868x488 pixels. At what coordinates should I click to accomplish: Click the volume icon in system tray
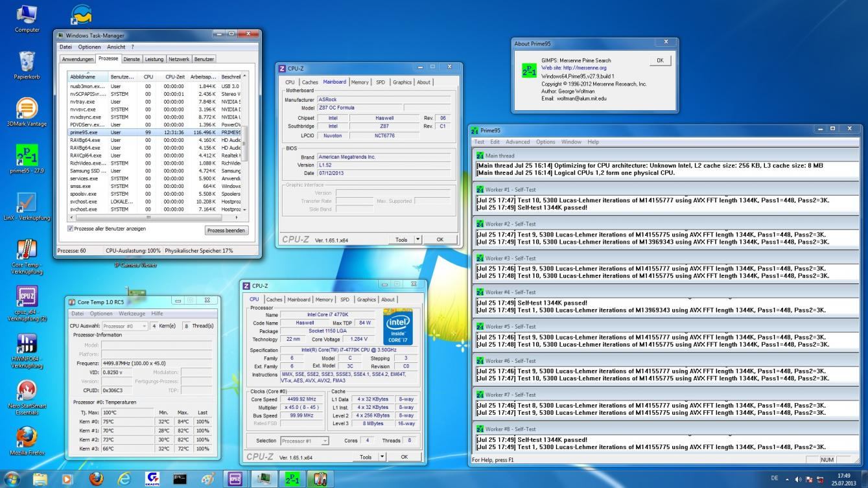click(x=798, y=480)
